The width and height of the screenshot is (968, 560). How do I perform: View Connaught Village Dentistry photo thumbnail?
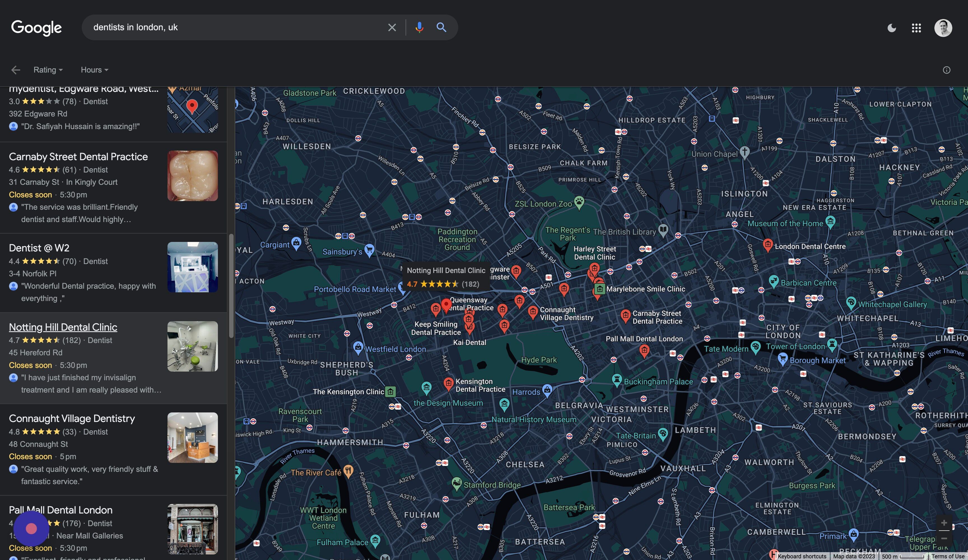coord(192,437)
